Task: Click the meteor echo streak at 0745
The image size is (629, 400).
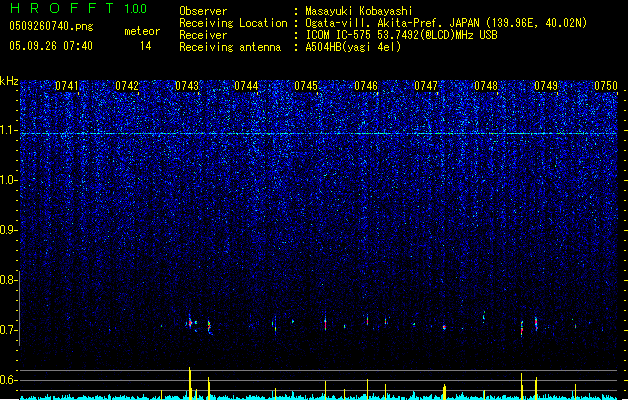Action: click(x=325, y=323)
